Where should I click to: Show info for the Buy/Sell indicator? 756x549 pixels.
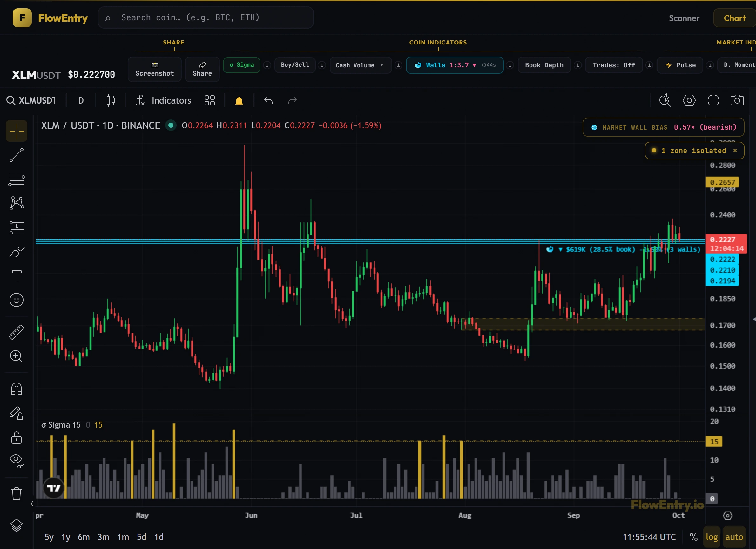tap(322, 65)
